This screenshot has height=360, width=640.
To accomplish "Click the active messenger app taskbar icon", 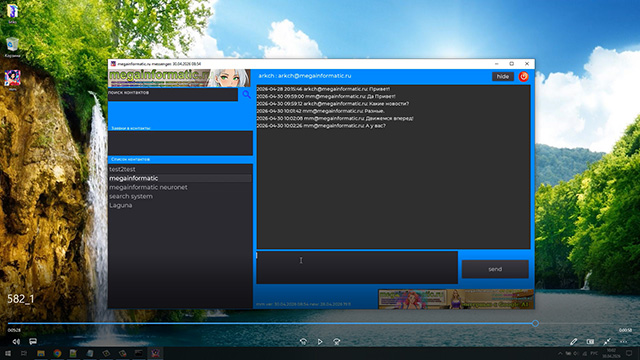I will [x=155, y=353].
